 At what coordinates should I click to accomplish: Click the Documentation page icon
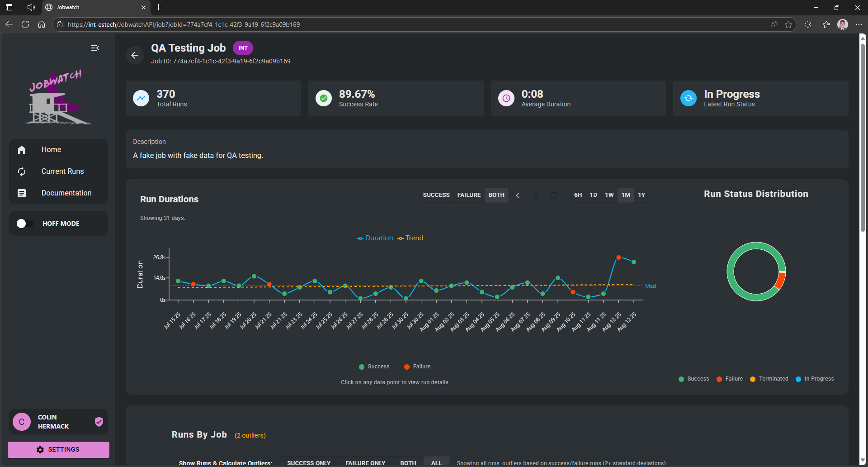point(22,193)
